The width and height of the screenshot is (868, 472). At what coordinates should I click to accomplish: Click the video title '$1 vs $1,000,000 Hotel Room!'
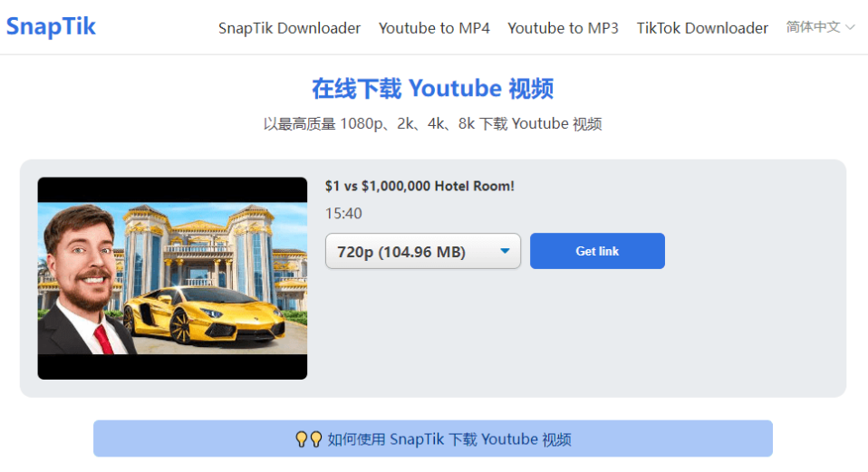point(420,186)
